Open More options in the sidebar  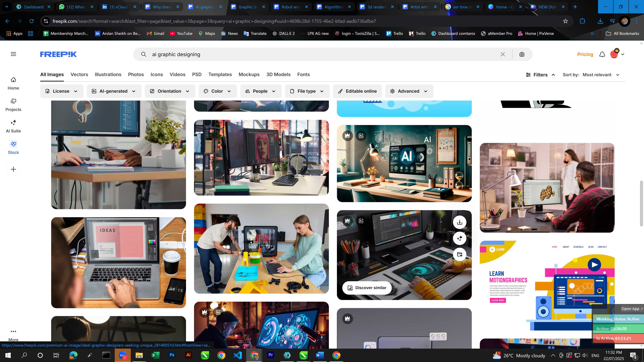pos(13,335)
